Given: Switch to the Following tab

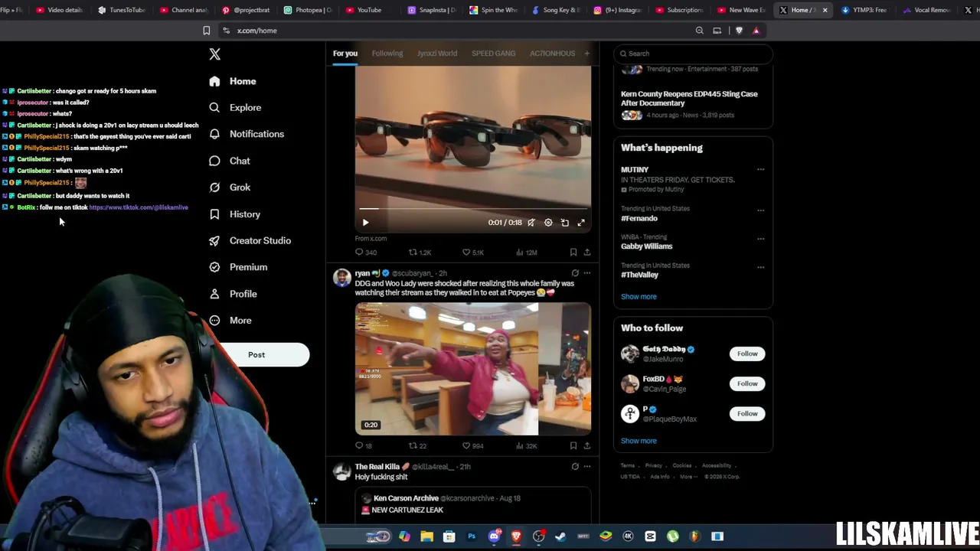Looking at the screenshot, I should click(387, 54).
